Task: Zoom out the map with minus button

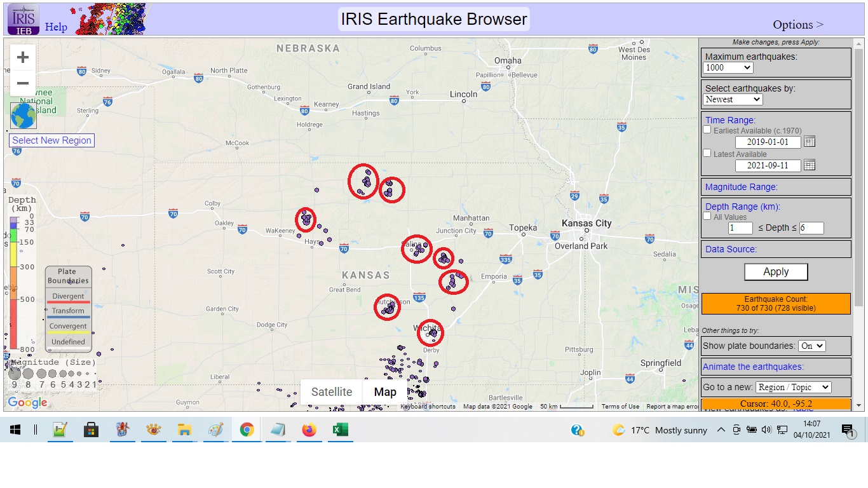Action: pyautogui.click(x=23, y=83)
